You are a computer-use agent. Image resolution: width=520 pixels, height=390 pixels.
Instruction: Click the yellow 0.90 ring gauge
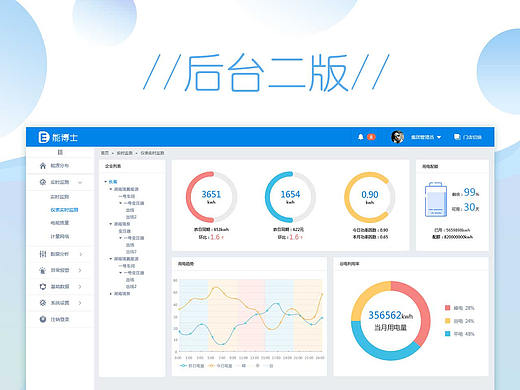coord(370,197)
